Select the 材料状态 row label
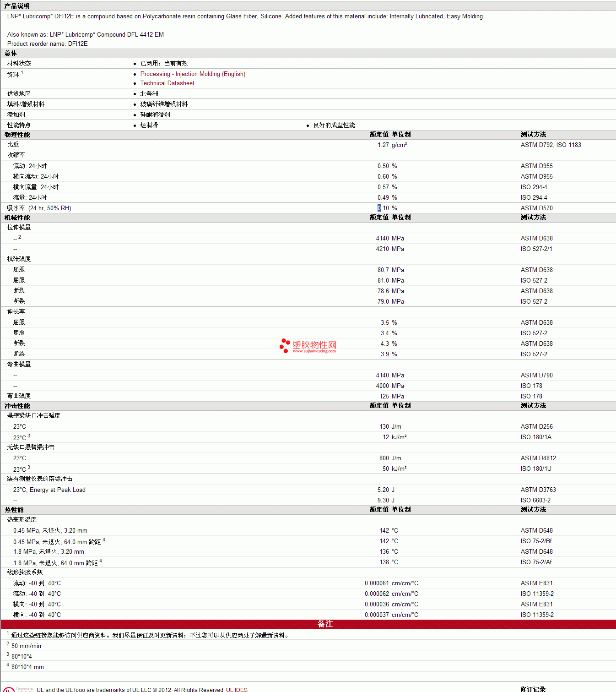Viewport: 616px width, 692px height. click(19, 63)
